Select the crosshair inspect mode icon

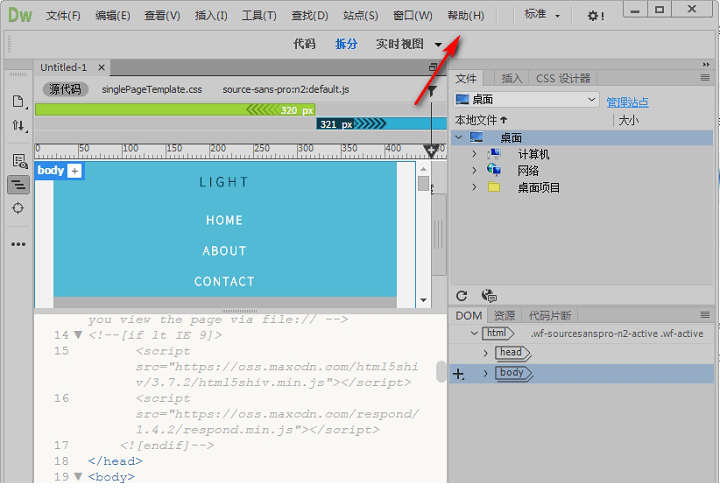(x=18, y=208)
